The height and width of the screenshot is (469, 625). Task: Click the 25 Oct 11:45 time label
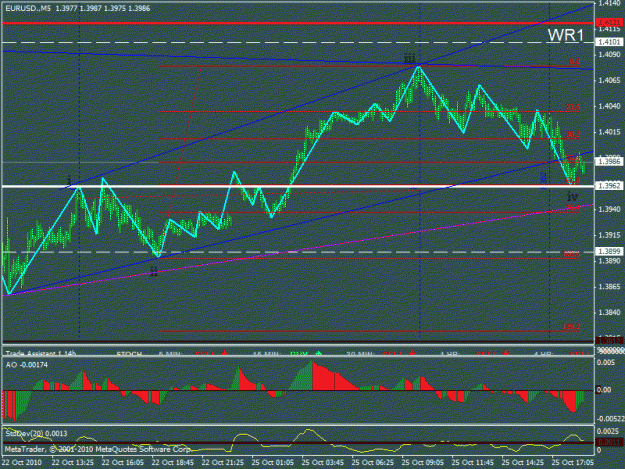[473, 462]
